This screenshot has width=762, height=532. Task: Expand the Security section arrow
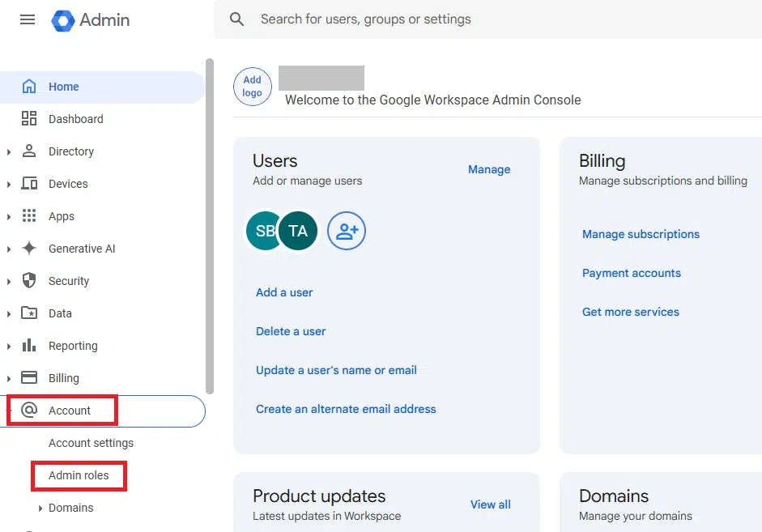pyautogui.click(x=9, y=281)
